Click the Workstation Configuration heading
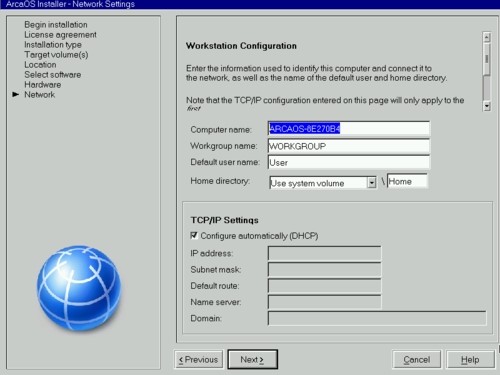This screenshot has height=375, width=500. [x=241, y=46]
